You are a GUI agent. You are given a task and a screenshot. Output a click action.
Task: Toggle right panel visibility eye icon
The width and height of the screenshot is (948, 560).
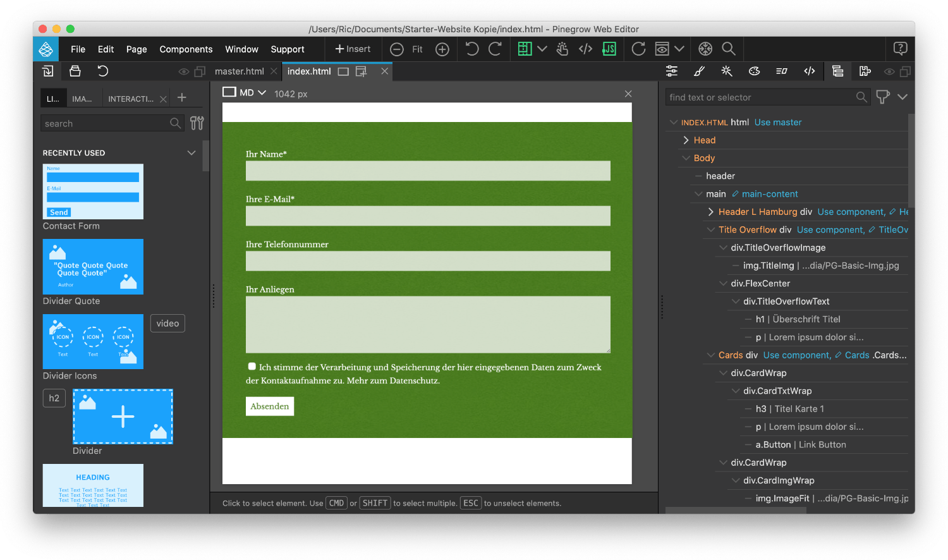[889, 71]
